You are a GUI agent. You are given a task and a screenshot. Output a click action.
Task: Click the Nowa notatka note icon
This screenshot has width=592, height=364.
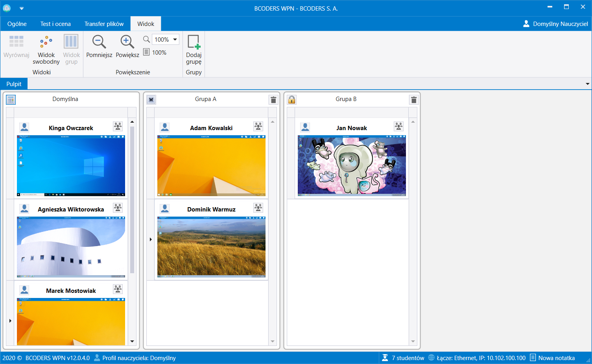[x=533, y=358]
